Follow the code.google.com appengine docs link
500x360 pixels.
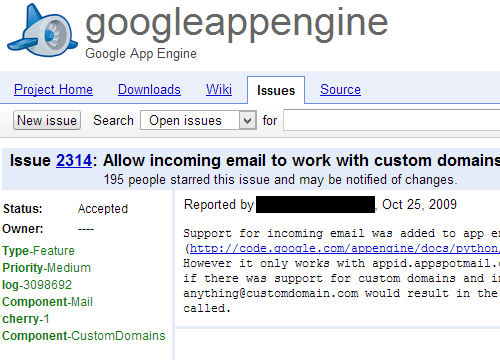coord(345,248)
